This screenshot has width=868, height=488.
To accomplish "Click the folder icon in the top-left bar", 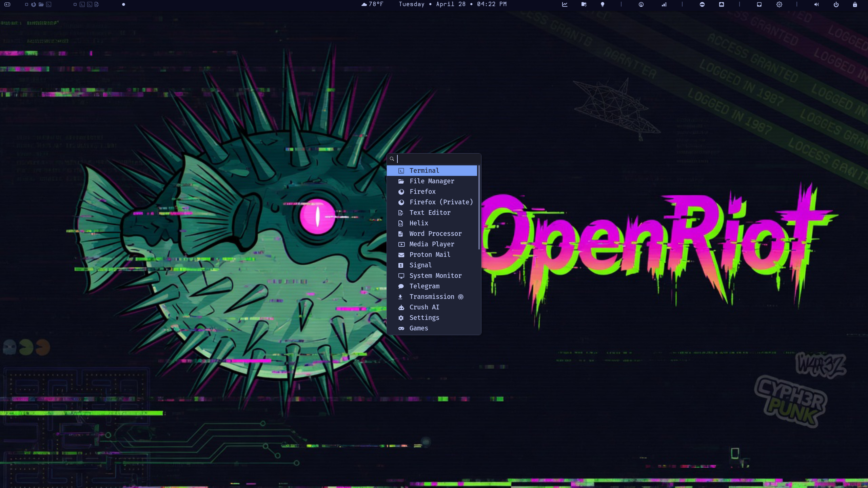I will tap(41, 4).
